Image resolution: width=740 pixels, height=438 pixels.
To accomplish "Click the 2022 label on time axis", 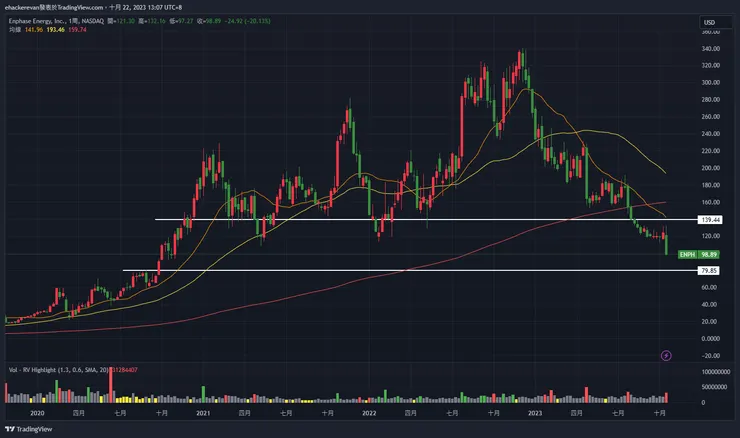I will 369,413.
